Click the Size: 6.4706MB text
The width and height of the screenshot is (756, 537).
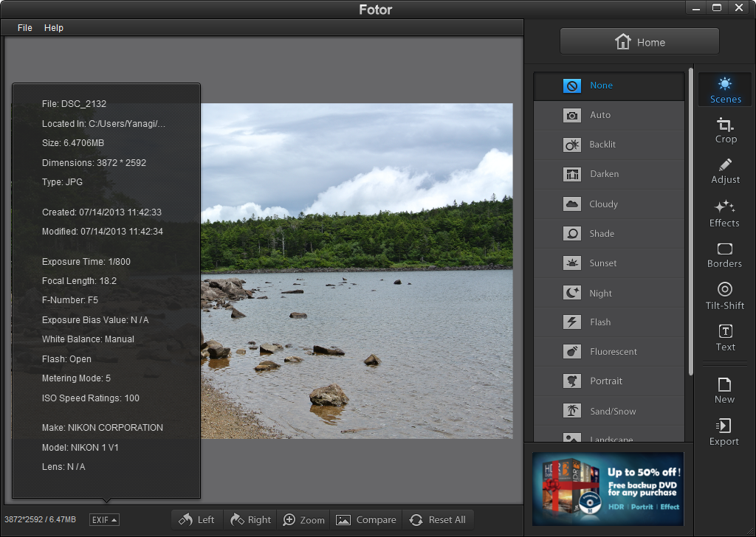[73, 143]
